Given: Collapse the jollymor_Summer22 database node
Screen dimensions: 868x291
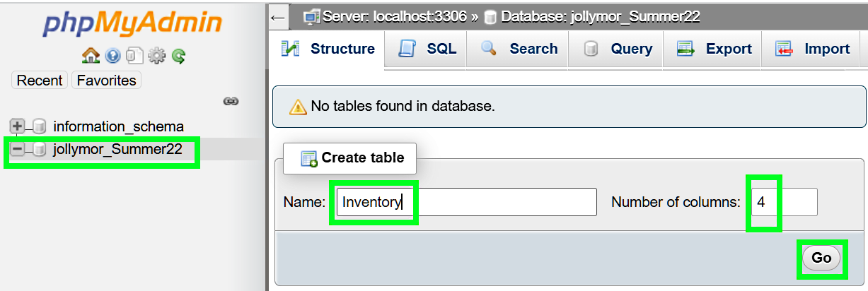Looking at the screenshot, I should pyautogui.click(x=18, y=150).
